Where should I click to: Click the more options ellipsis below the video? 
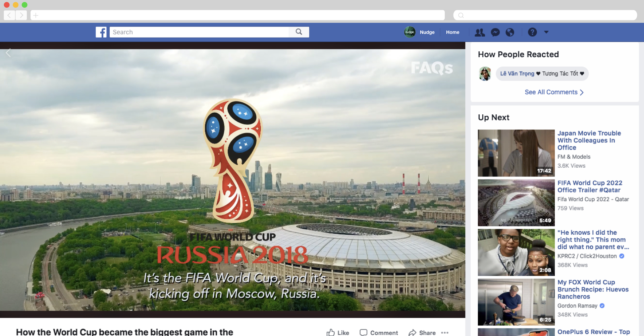coord(445,332)
